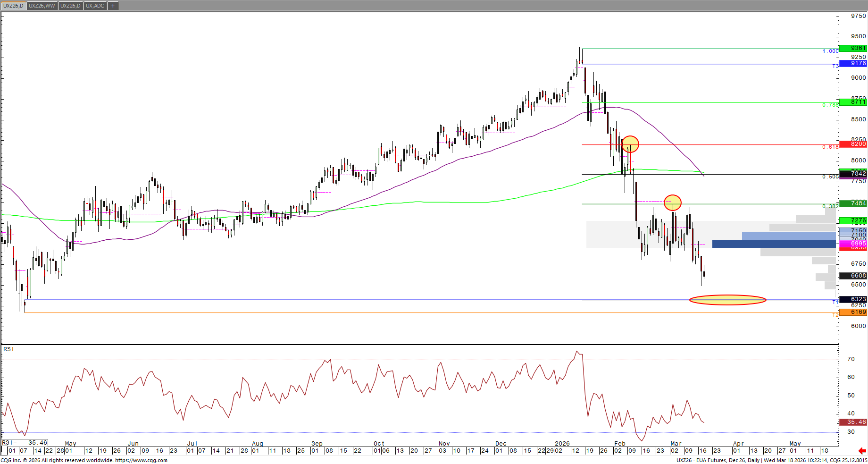This screenshot has height=464, width=868.
Task: Open the UXZ26,D tab beside UX,ADC
Action: pyautogui.click(x=71, y=6)
